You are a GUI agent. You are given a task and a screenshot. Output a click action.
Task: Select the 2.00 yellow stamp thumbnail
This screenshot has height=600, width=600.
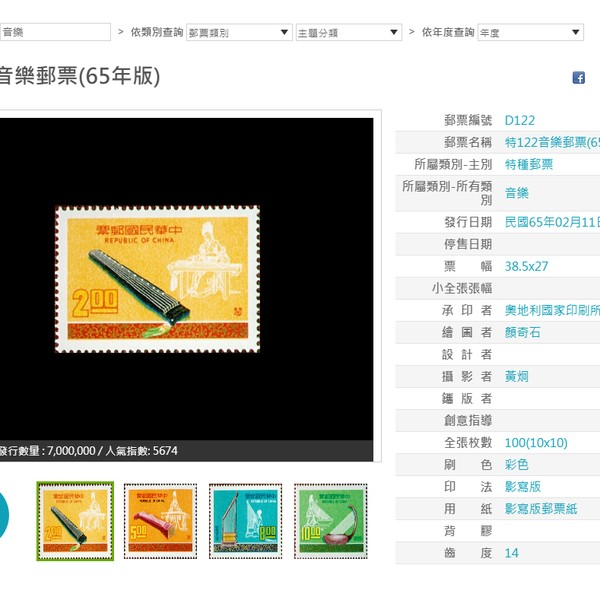[75, 521]
